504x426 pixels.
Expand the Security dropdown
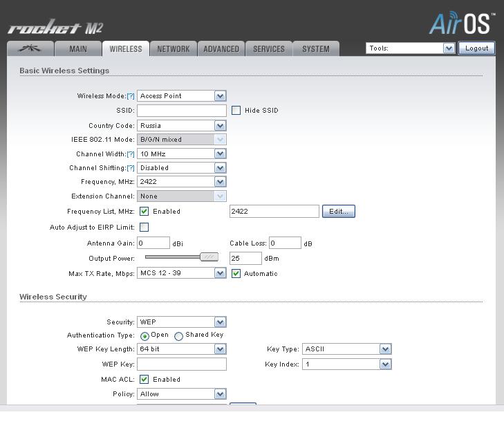[x=182, y=322]
